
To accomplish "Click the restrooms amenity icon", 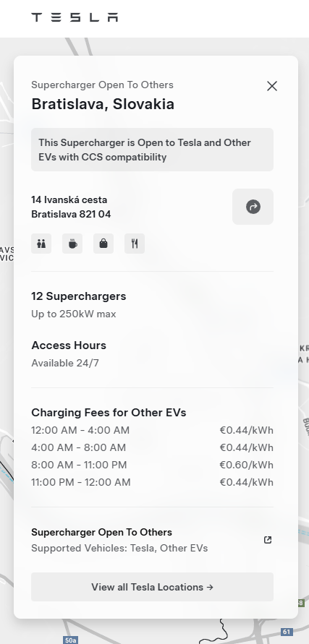I will pyautogui.click(x=41, y=244).
